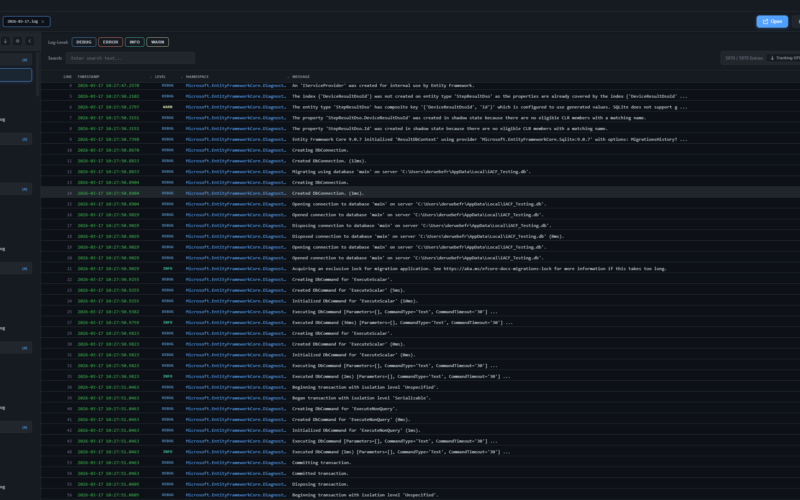Screen dimensions: 800x500
Task: Close the 2026-03-17.log tab
Action: [43, 21]
